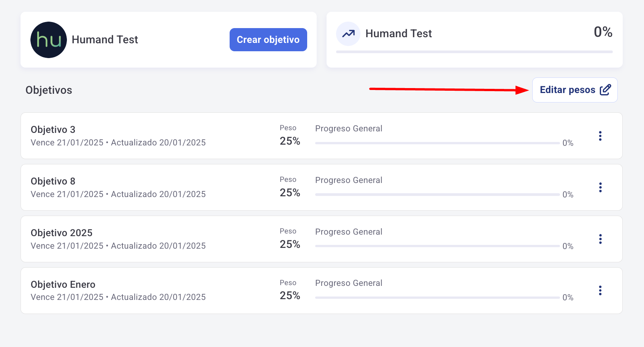Click the 25% Peso value of Objetivo 3
Viewport: 644px width, 347px height.
(290, 141)
